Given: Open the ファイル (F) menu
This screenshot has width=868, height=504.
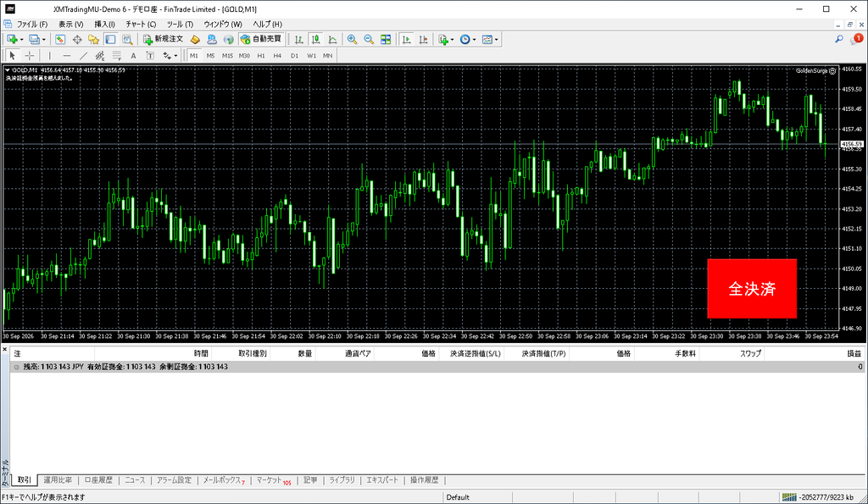Looking at the screenshot, I should 32,25.
